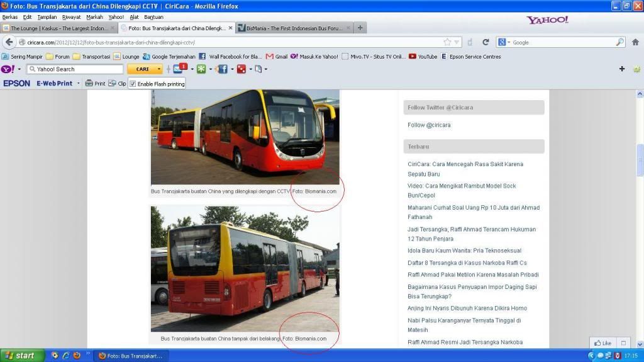Open the Markah menu
644x362 pixels.
coord(94,17)
